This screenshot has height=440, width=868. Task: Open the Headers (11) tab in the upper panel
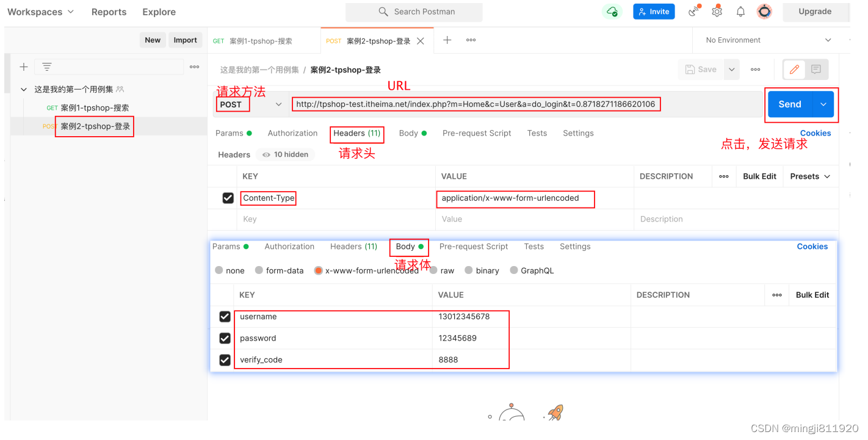tap(356, 133)
